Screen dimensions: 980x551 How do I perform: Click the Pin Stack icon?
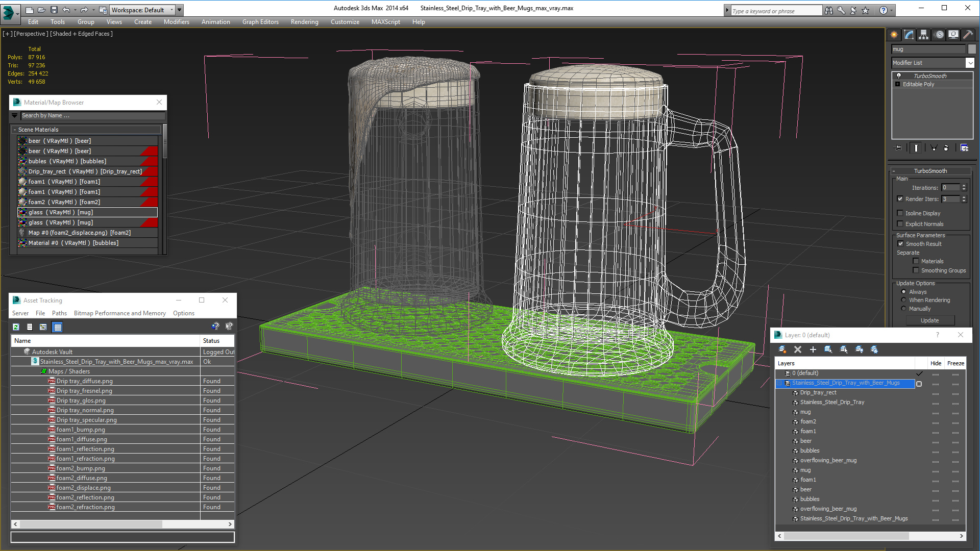(898, 148)
